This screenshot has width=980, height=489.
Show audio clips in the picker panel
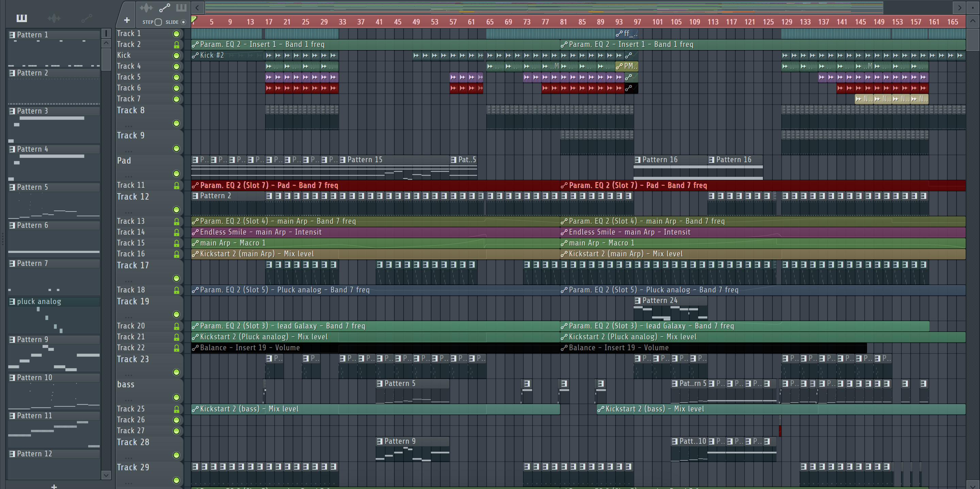(54, 18)
